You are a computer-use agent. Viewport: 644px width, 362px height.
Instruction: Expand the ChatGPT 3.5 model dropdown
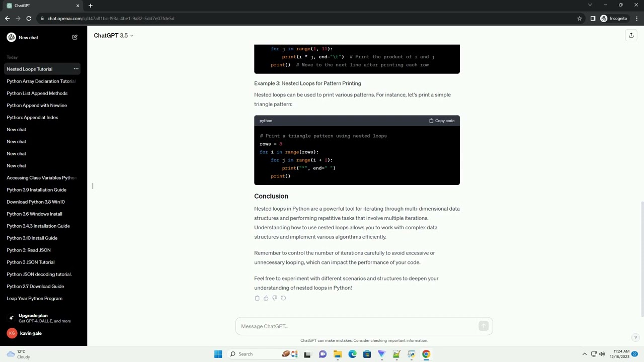114,35
